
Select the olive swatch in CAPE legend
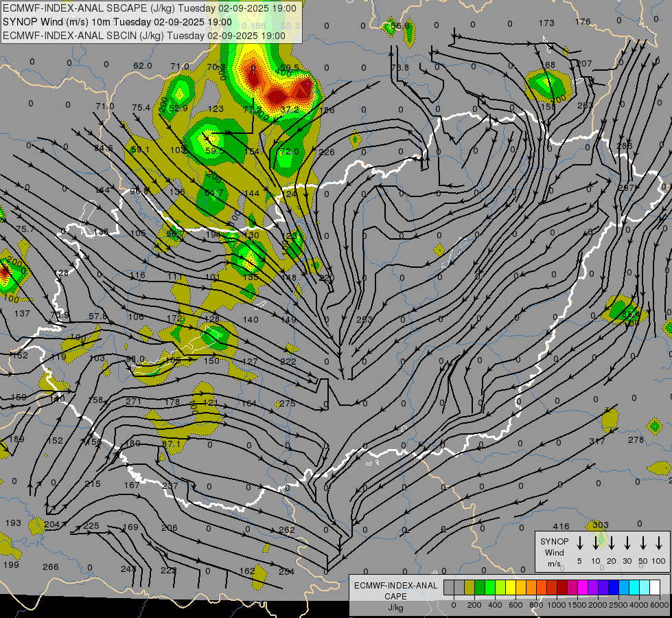pos(470,587)
